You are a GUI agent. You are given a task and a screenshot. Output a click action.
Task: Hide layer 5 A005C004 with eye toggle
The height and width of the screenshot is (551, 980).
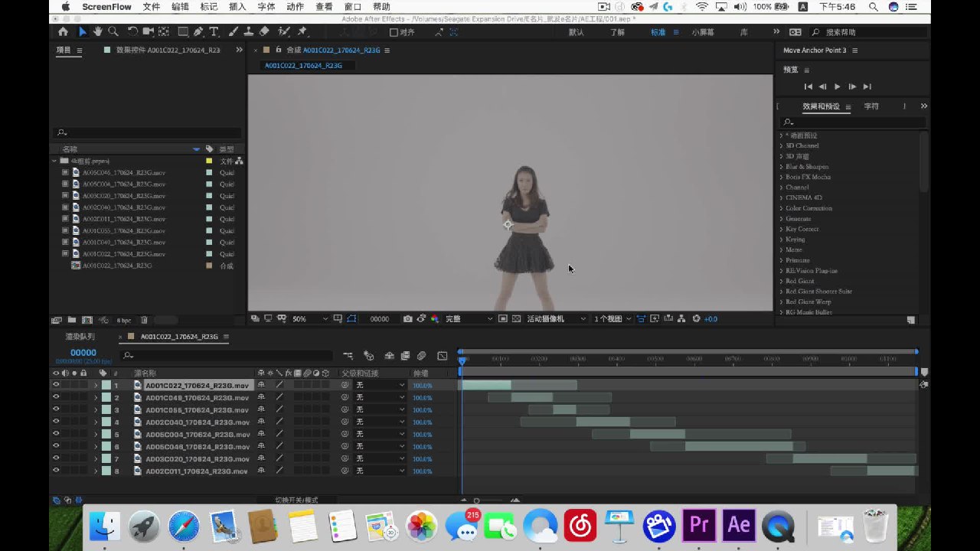[x=56, y=434]
